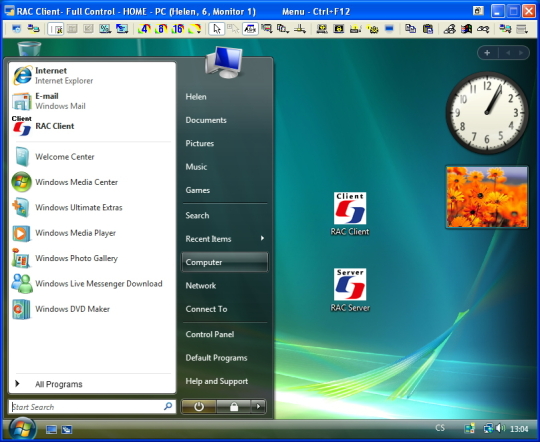Image resolution: width=540 pixels, height=442 pixels.
Task: Click the camera icon in RAC title bar
Action: click(478, 11)
